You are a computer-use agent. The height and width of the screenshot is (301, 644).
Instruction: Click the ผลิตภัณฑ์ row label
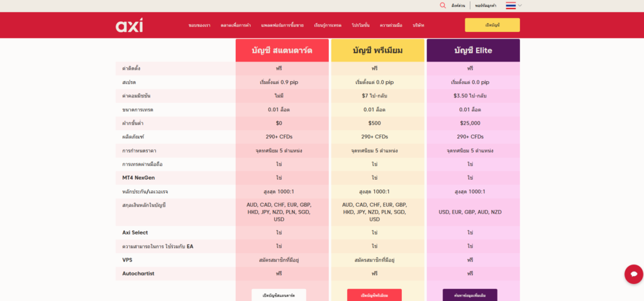[x=133, y=137]
